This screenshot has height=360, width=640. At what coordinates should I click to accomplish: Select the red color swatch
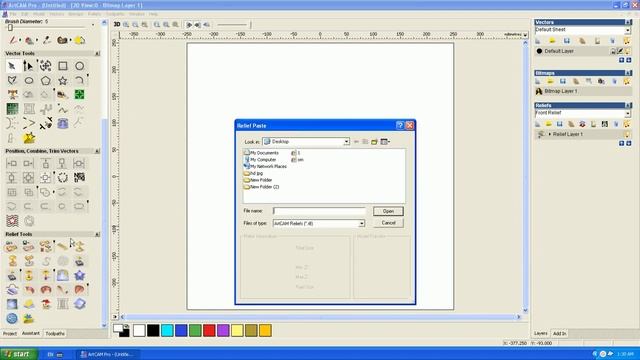pyautogui.click(x=209, y=330)
